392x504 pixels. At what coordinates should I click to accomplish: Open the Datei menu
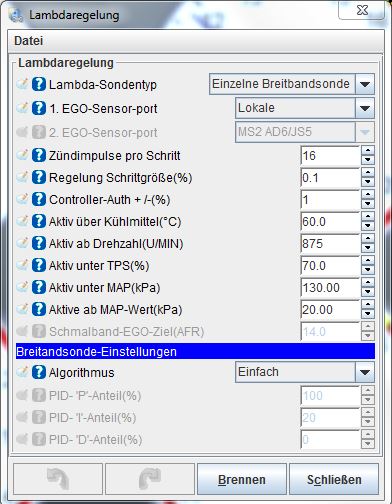coord(29,41)
